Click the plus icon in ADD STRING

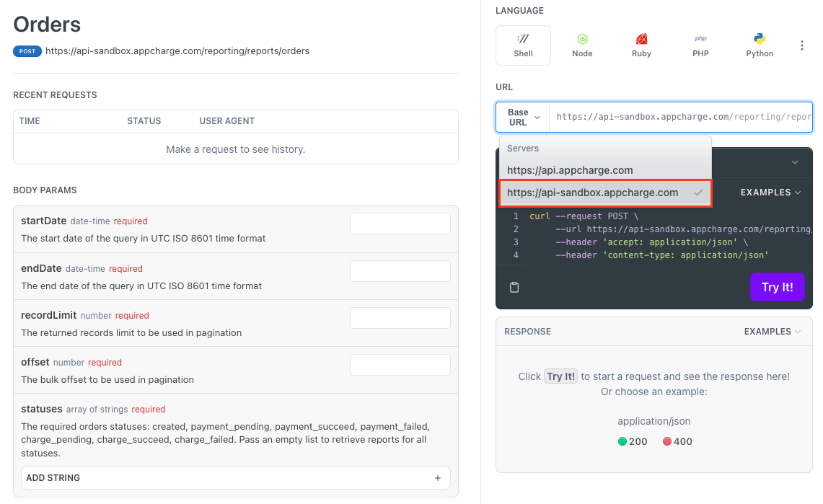coord(438,478)
